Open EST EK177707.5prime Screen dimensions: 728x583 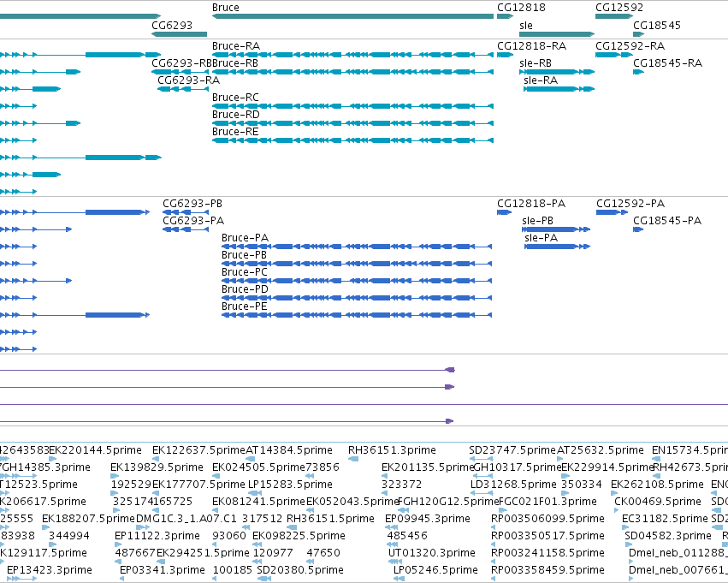[198, 485]
